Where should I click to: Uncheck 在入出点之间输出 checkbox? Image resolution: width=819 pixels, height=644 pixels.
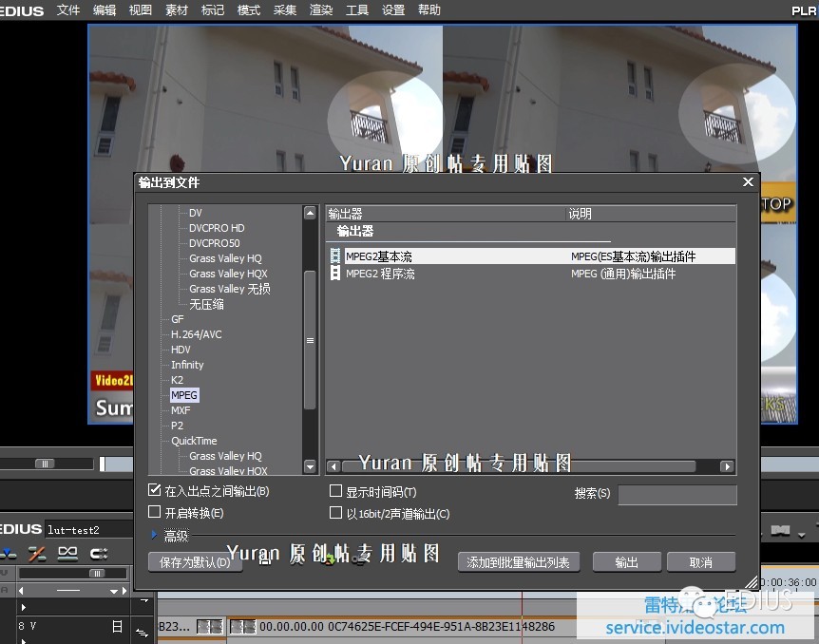click(x=155, y=491)
